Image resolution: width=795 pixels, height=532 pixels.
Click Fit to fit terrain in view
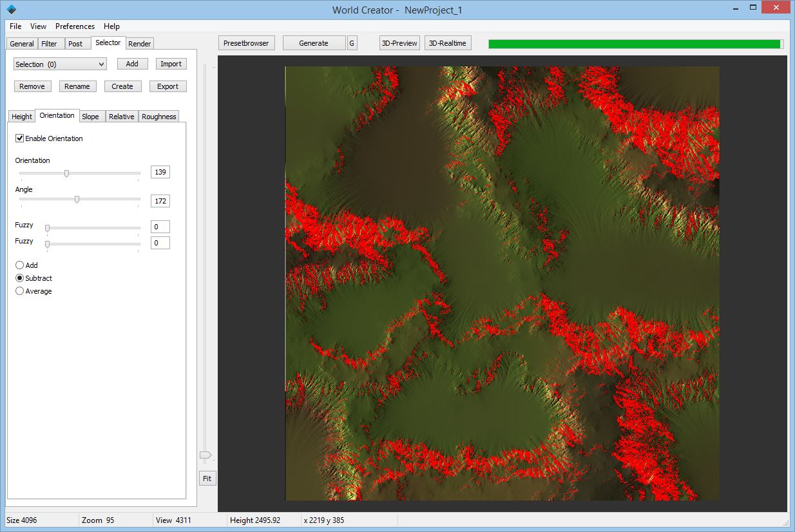pos(207,478)
